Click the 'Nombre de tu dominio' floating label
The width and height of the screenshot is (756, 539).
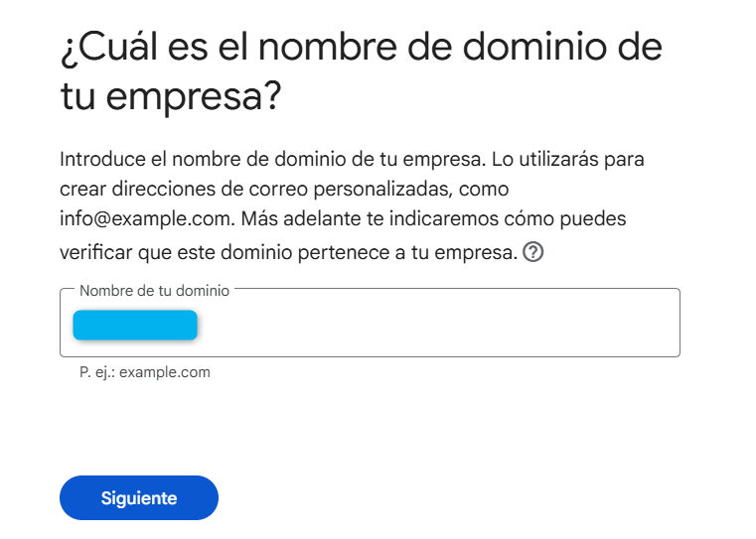click(x=154, y=291)
